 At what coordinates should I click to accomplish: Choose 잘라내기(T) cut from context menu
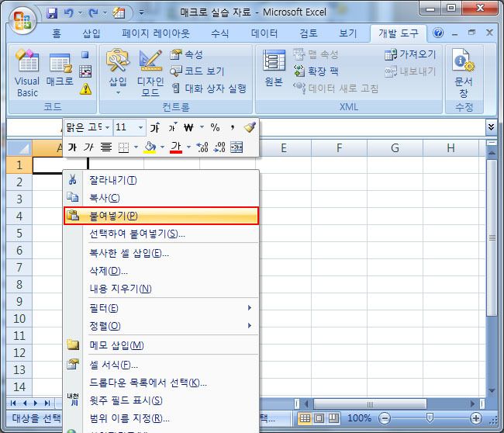coord(161,180)
